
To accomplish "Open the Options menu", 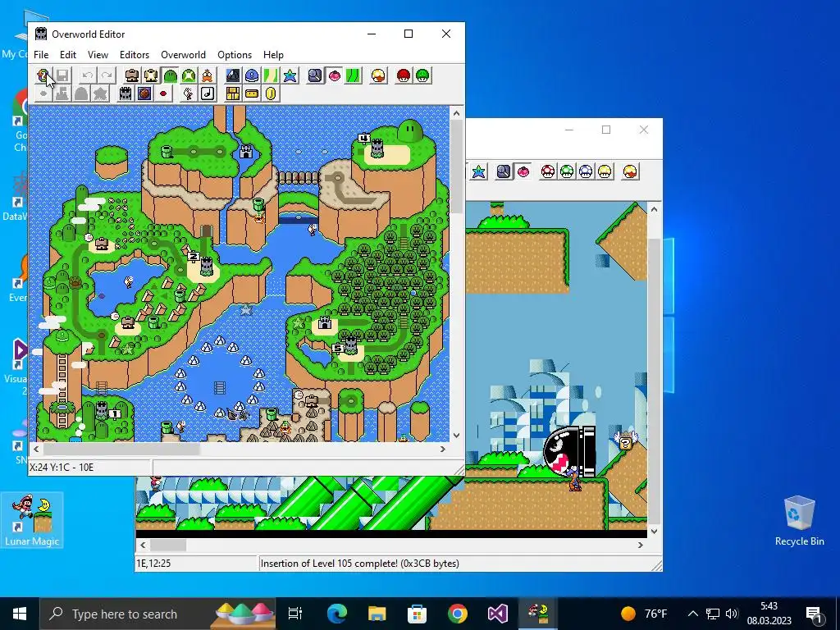I will click(234, 55).
